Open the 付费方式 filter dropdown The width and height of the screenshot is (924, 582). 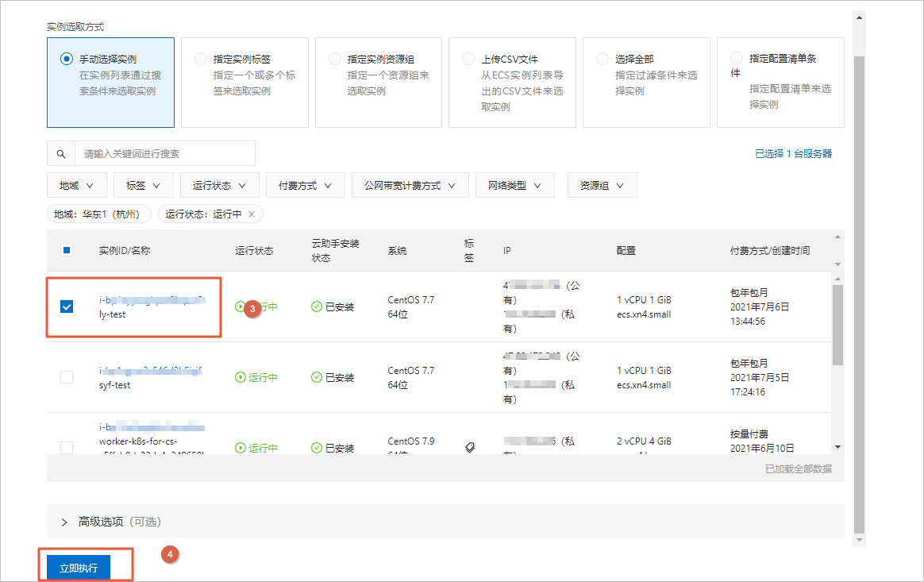pyautogui.click(x=306, y=185)
